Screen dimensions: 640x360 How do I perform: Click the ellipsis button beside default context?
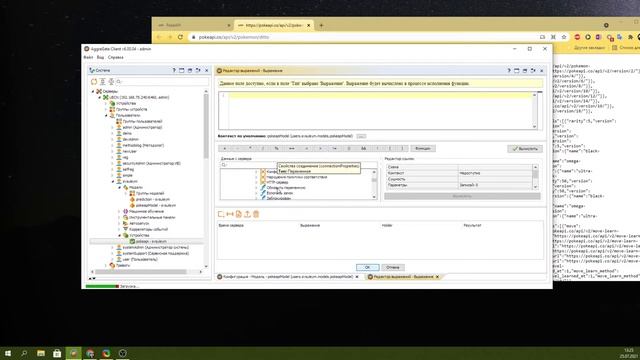point(361,136)
